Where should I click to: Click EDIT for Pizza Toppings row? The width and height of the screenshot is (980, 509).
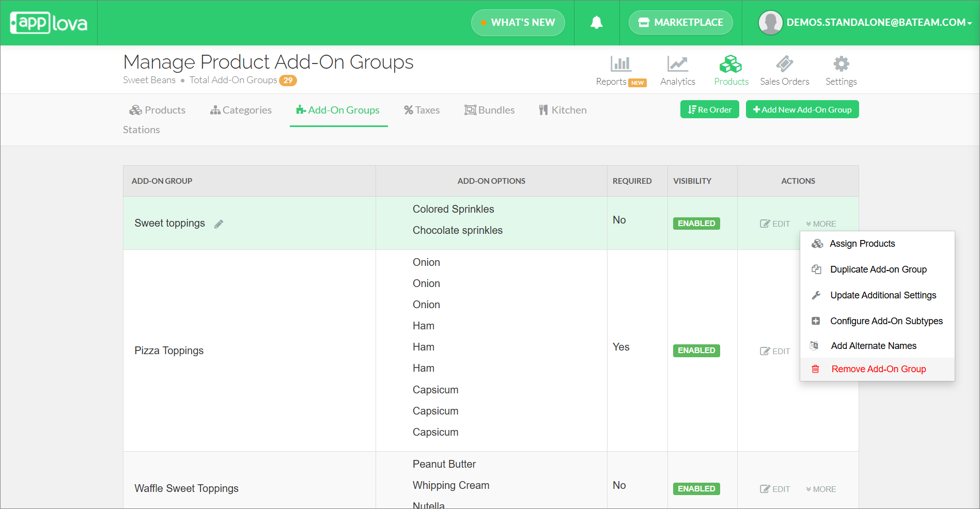click(775, 351)
